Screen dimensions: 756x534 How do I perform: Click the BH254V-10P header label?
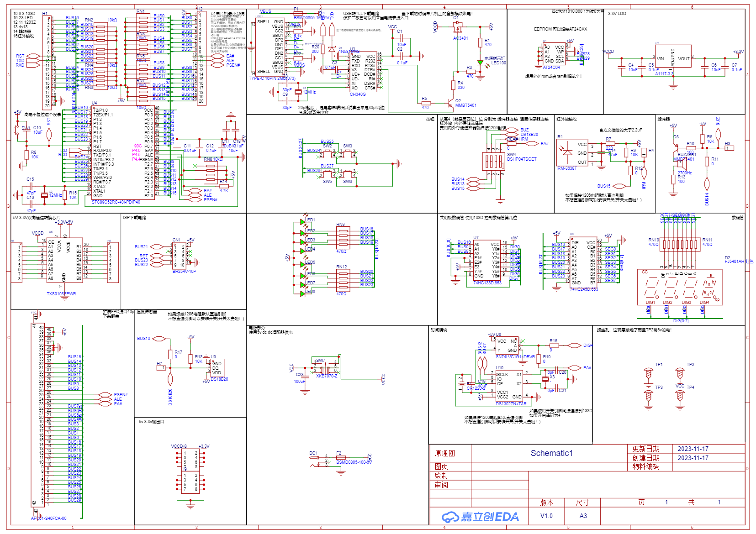(184, 271)
